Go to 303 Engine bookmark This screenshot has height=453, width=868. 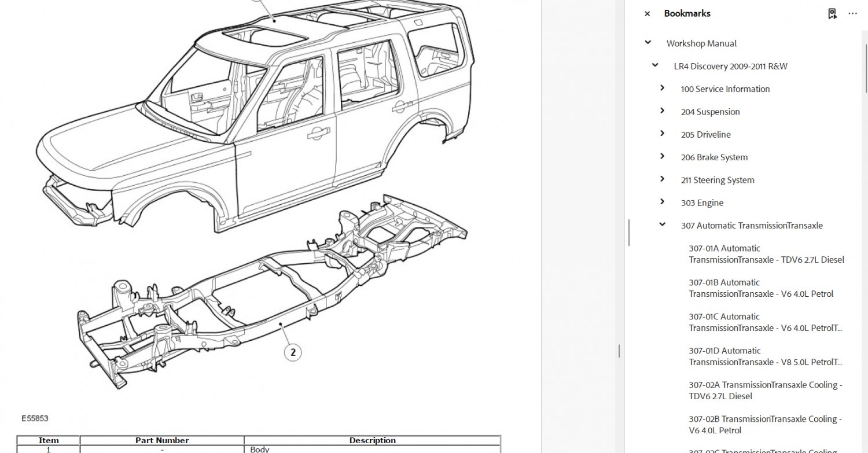tap(702, 203)
